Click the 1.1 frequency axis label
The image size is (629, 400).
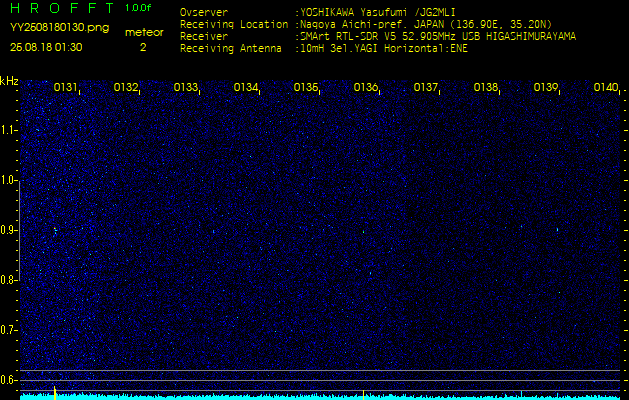(x=7, y=130)
